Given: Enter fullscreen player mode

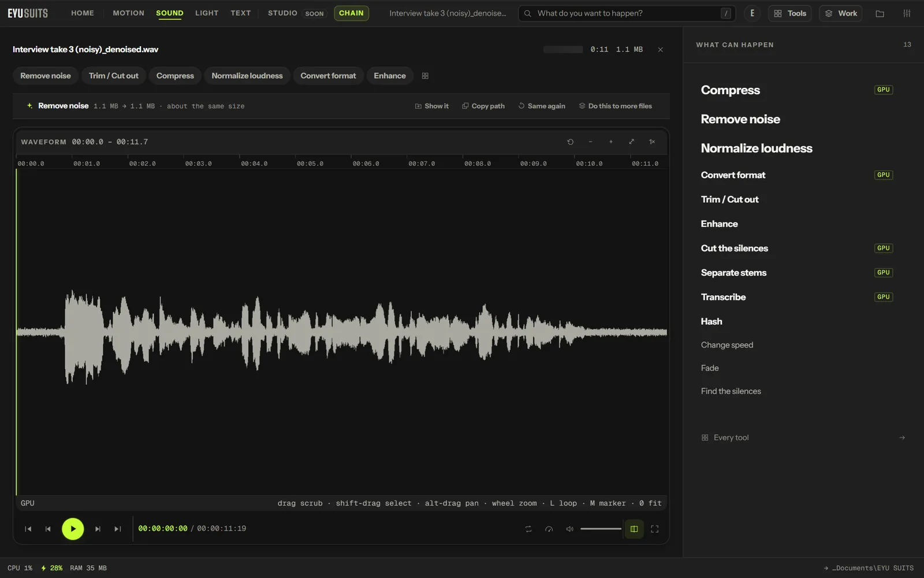Looking at the screenshot, I should point(655,529).
